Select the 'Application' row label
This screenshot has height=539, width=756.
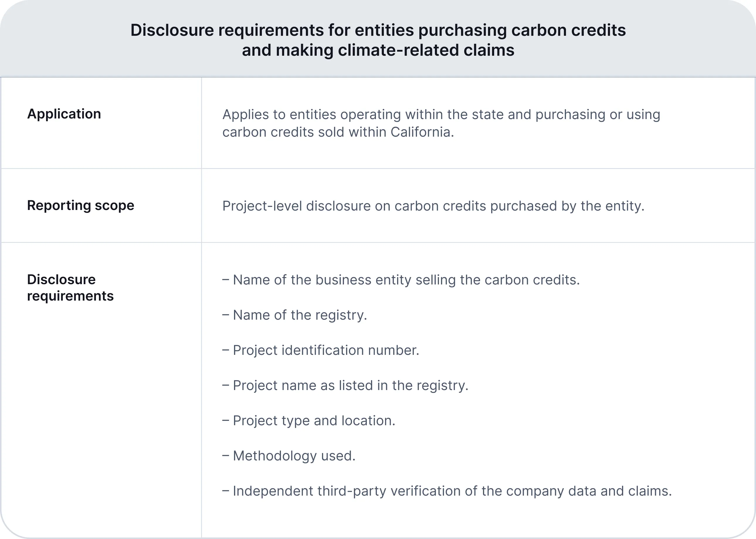point(64,114)
